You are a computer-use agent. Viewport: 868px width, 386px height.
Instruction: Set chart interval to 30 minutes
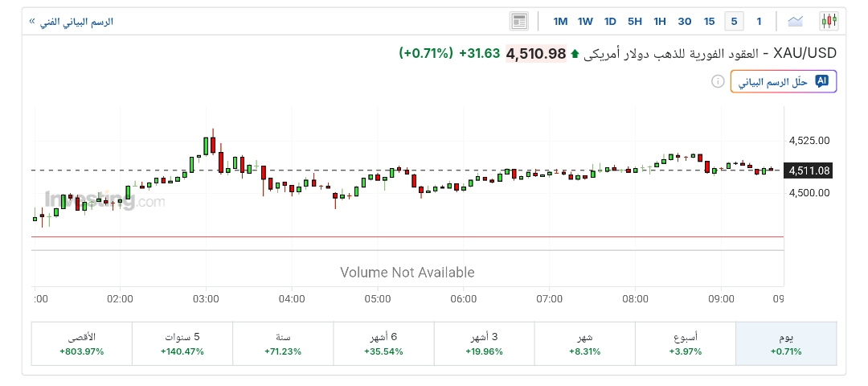pos(685,22)
